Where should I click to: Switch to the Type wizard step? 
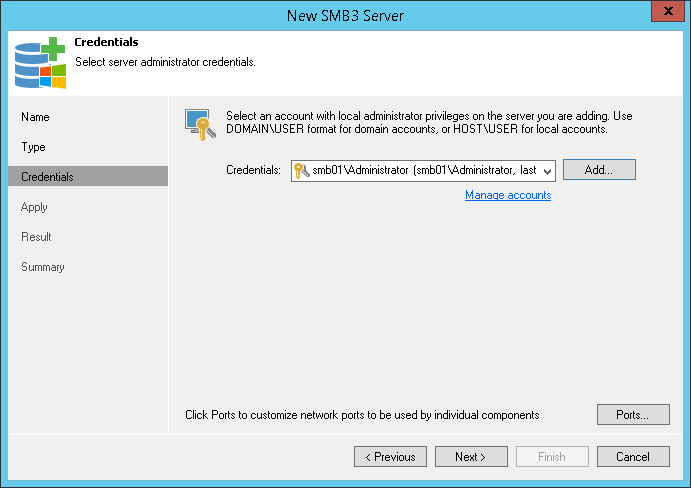34,147
